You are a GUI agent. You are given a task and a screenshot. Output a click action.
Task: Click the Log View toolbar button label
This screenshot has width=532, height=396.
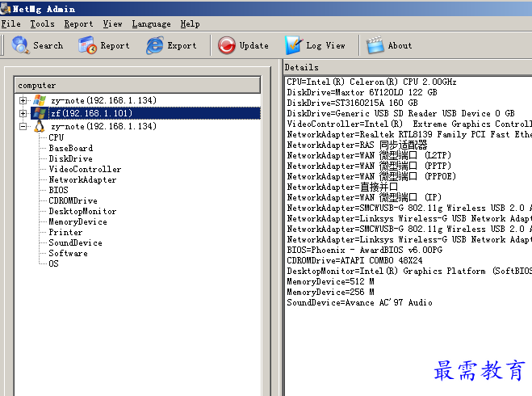click(325, 45)
